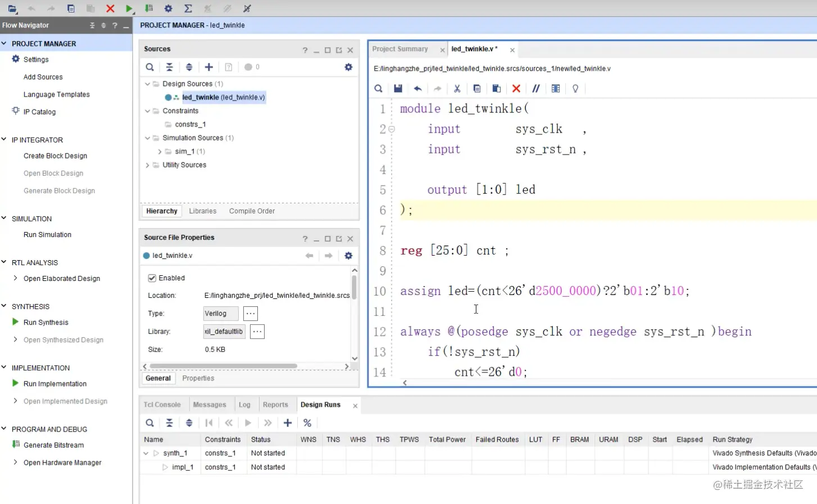
Task: Click the properties horizontal scrollbar
Action: click(223, 366)
